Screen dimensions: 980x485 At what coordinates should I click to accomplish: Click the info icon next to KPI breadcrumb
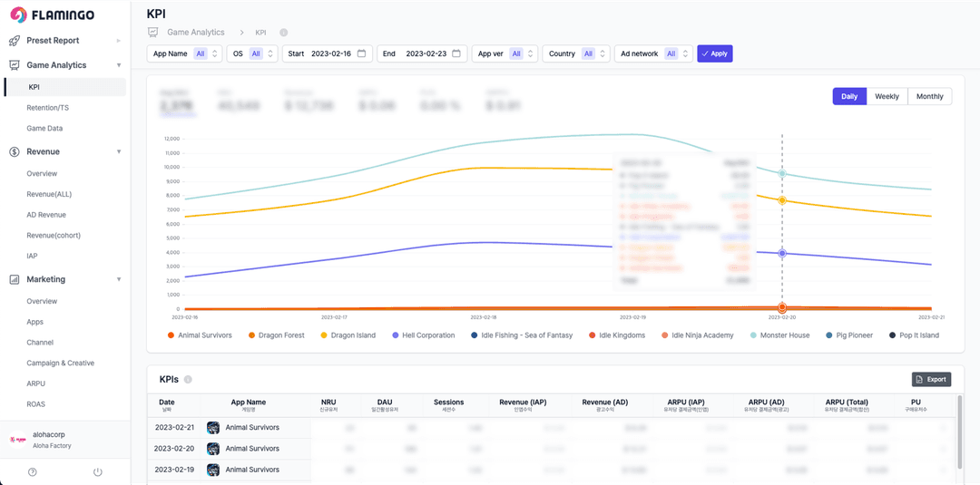pos(284,32)
